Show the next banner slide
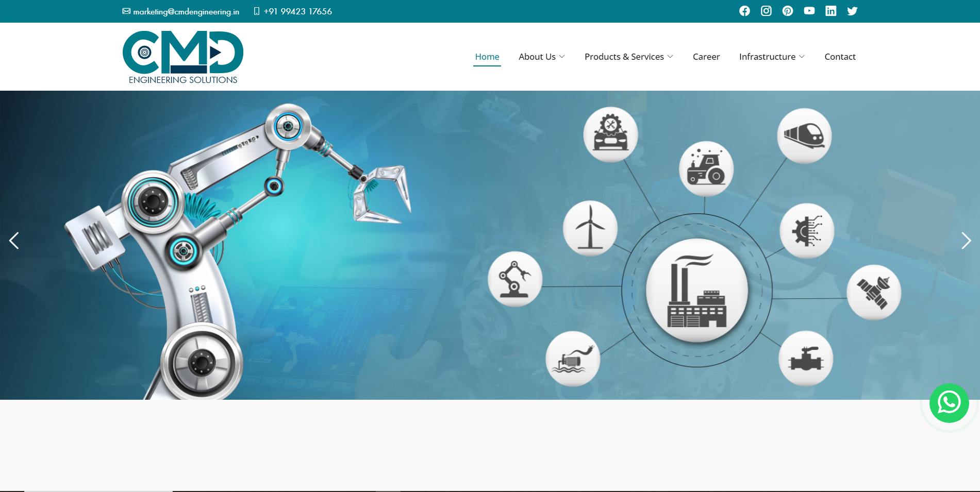 pos(966,241)
